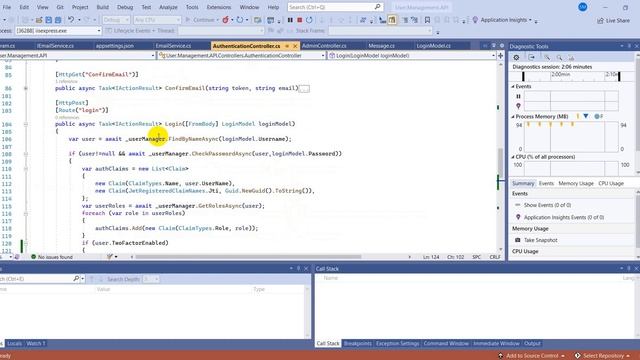Viewport: 640px width, 360px height.
Task: Click the Restart debugging icon
Action: [x=309, y=20]
